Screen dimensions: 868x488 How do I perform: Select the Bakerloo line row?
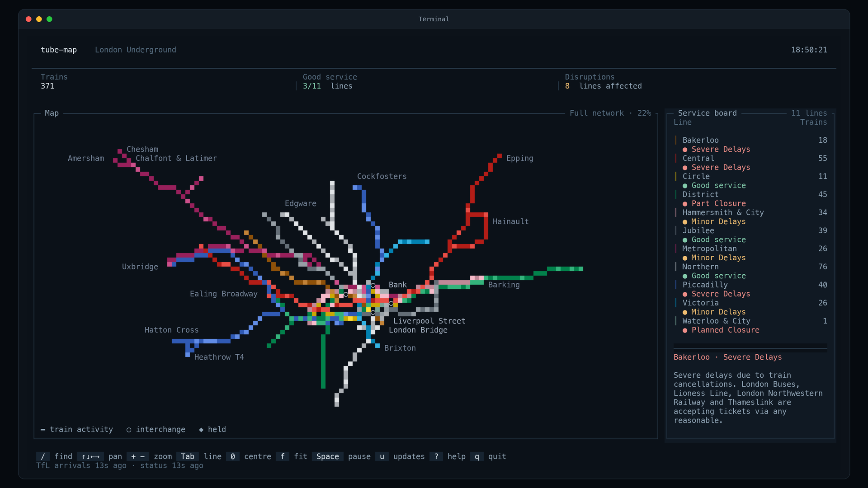(750, 140)
